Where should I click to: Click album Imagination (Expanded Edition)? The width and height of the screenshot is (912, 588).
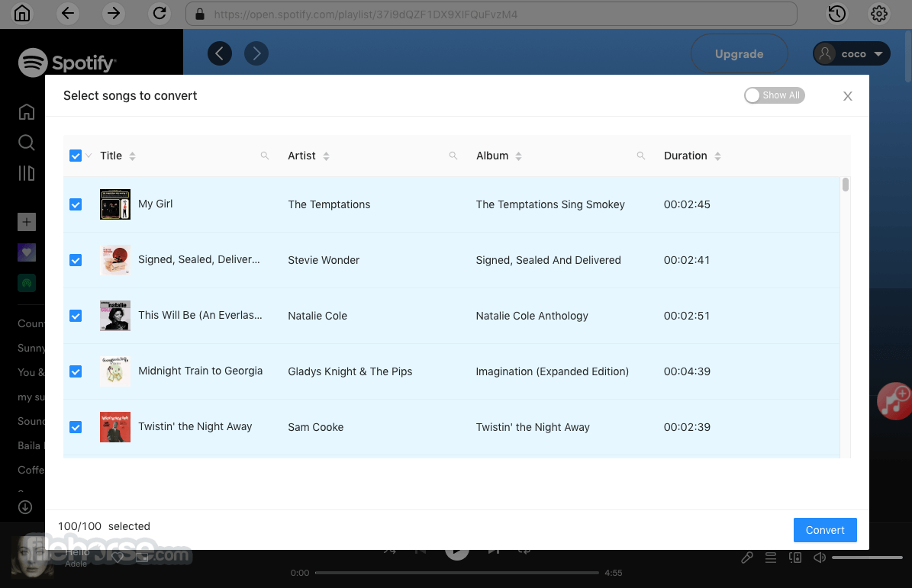pos(552,372)
